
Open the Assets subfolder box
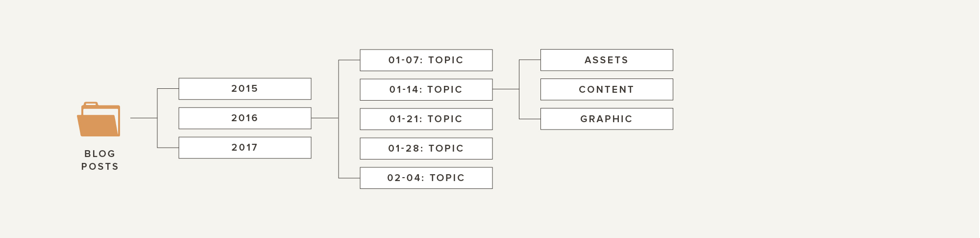point(607,60)
